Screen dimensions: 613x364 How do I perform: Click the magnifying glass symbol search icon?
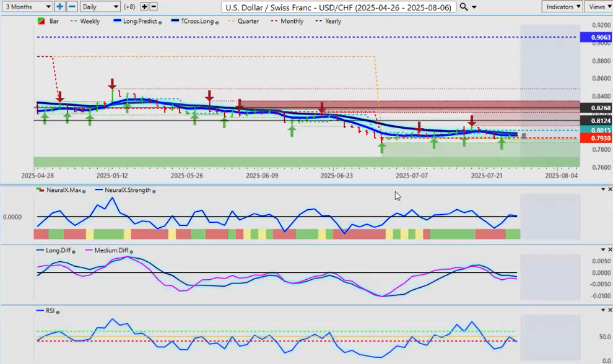pyautogui.click(x=464, y=7)
